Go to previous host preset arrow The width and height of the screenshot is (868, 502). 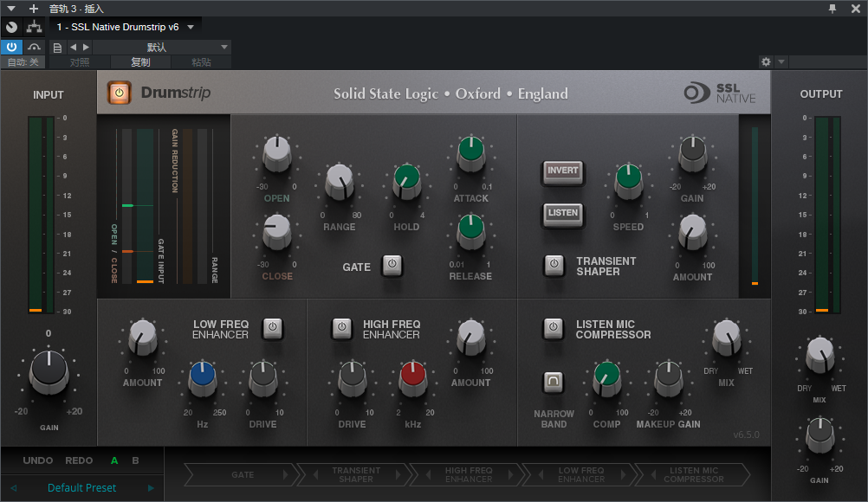pyautogui.click(x=73, y=47)
